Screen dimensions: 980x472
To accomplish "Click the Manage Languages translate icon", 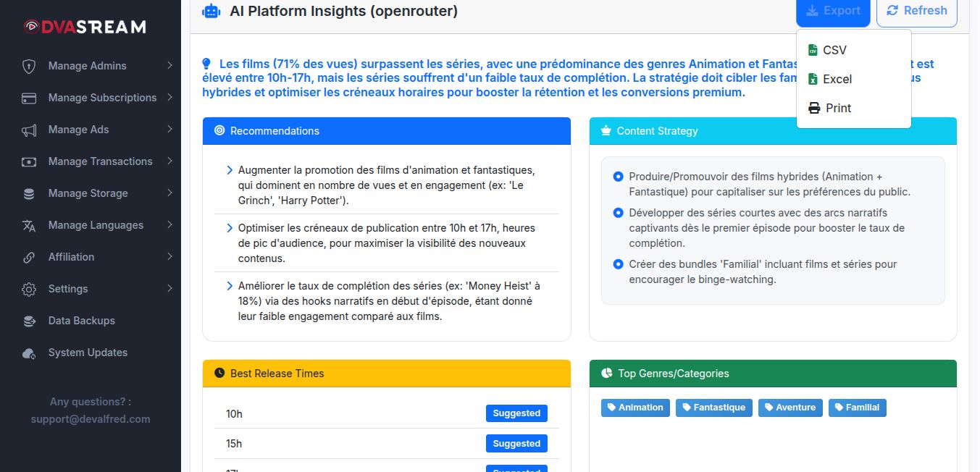I will pos(29,225).
